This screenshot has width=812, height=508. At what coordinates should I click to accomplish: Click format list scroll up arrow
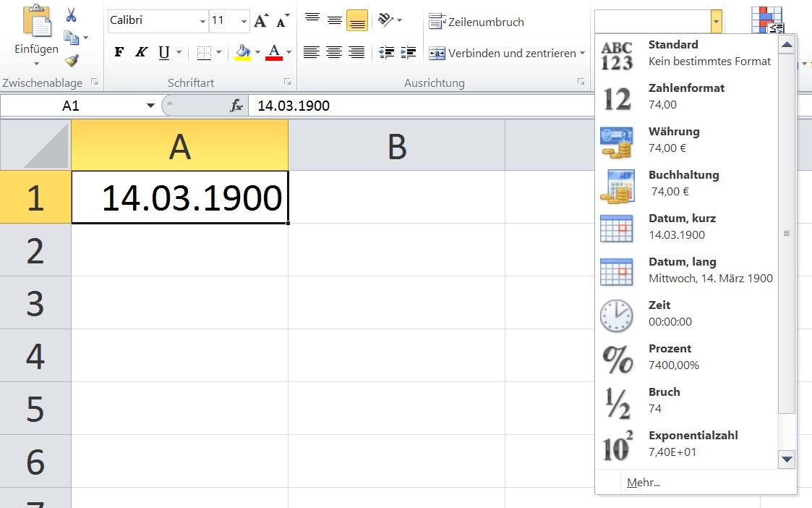pos(787,45)
